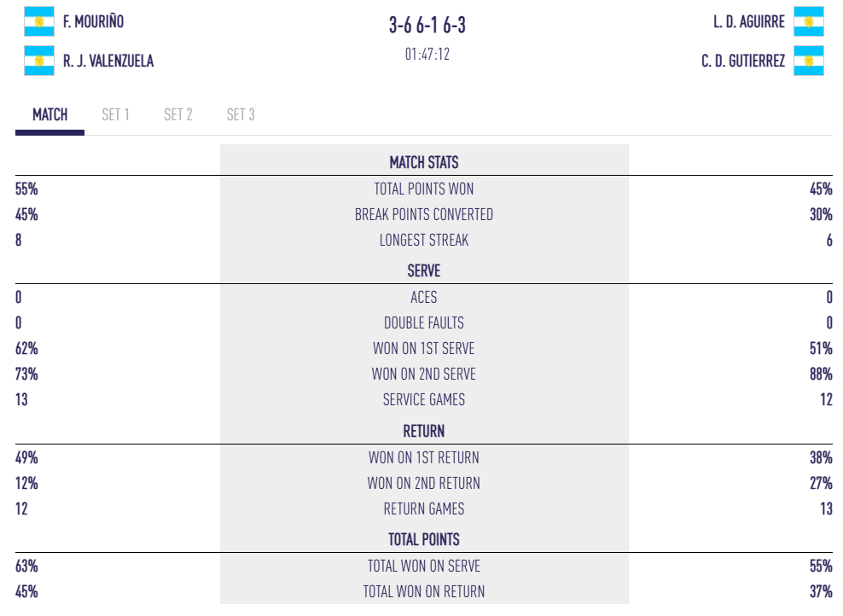This screenshot has height=616, width=843.
Task: Click the Argentina flag beside C. D. Gutierrez
Action: click(x=808, y=61)
